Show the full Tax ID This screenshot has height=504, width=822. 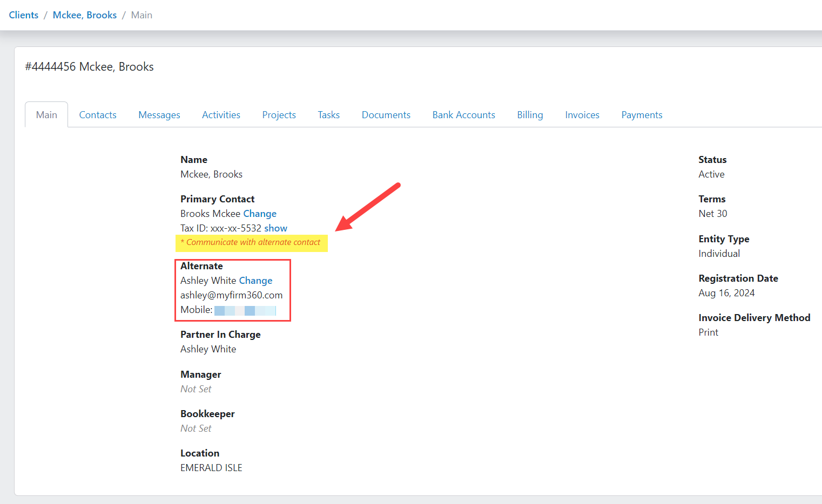coord(276,228)
